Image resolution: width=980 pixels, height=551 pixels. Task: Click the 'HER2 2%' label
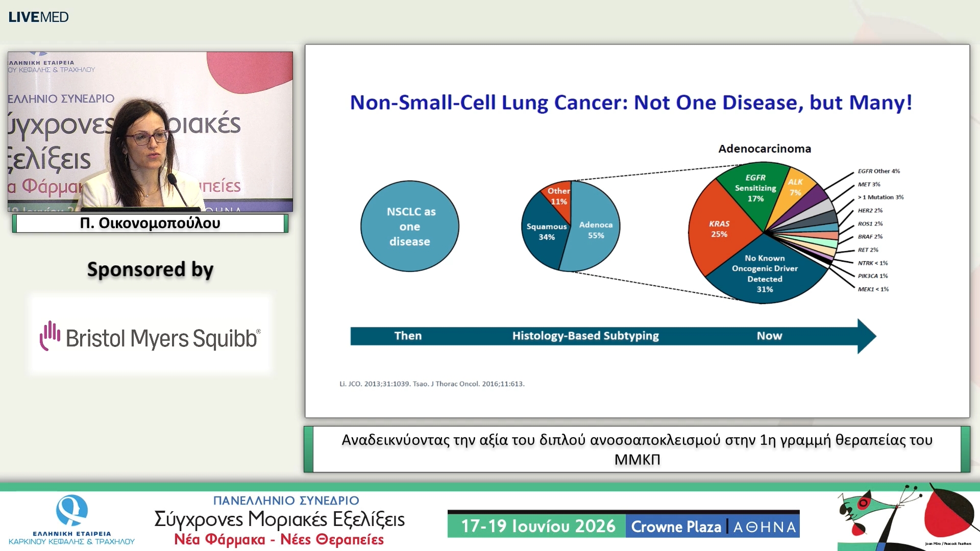pyautogui.click(x=870, y=210)
